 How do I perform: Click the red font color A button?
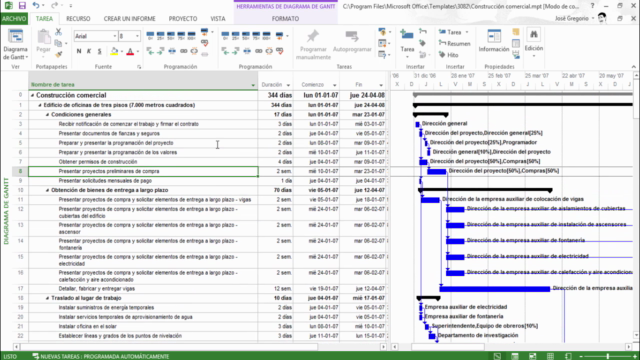coord(130,51)
